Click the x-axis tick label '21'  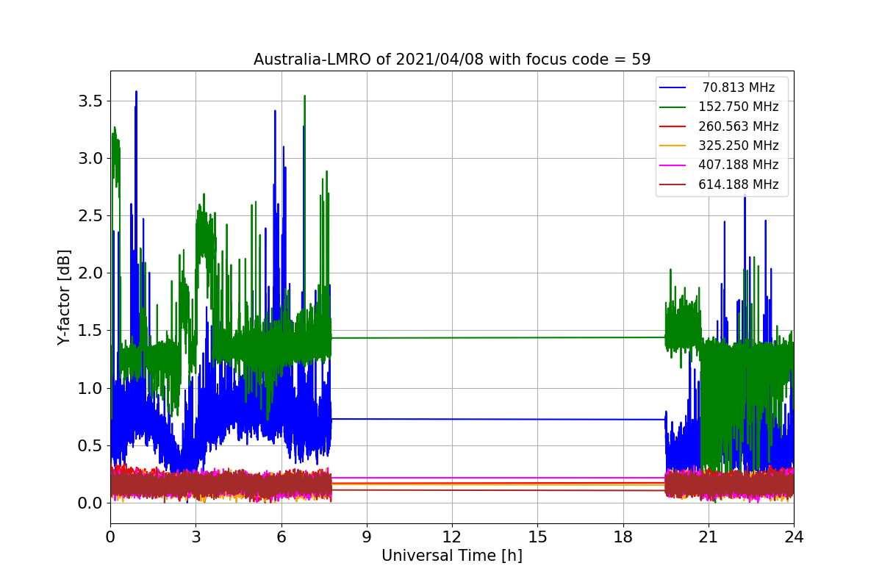709,537
